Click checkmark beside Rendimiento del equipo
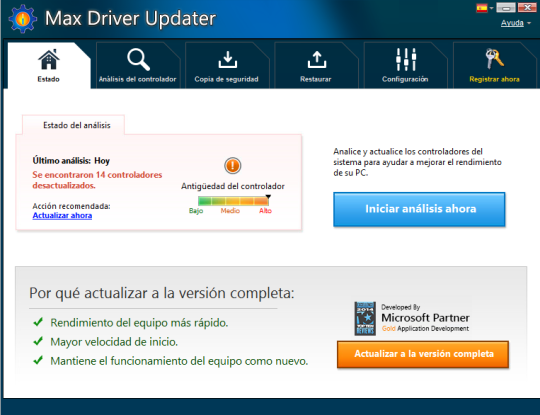 pyautogui.click(x=38, y=322)
